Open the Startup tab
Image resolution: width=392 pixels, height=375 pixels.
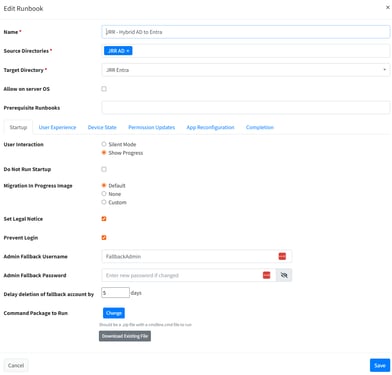pos(18,127)
